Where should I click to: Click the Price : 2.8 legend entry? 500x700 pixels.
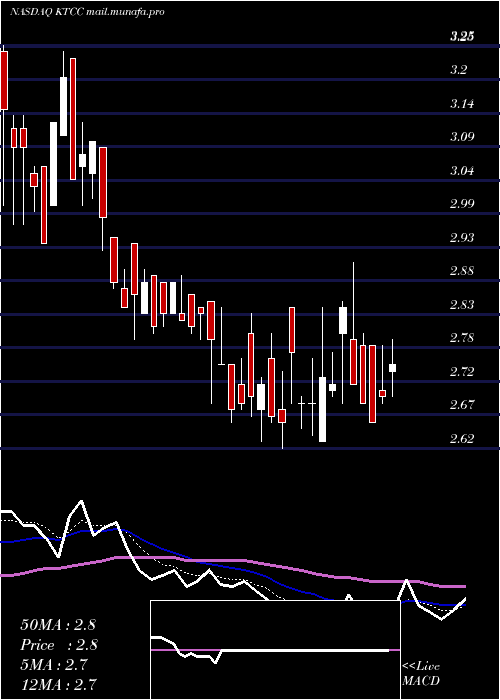pos(59,645)
